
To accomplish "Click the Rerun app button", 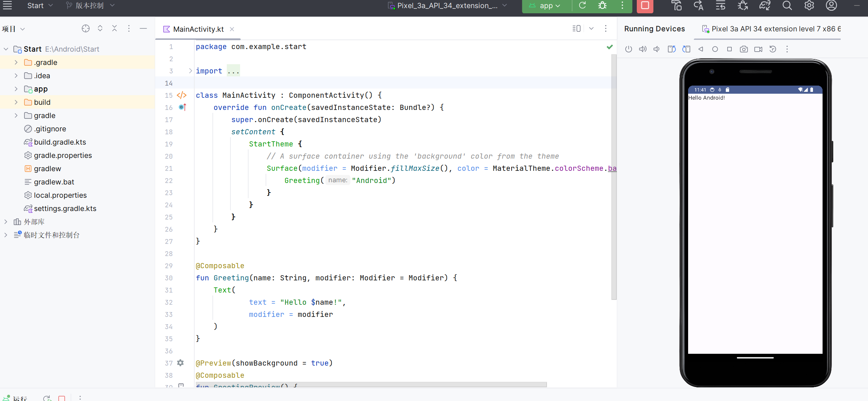I will point(582,5).
